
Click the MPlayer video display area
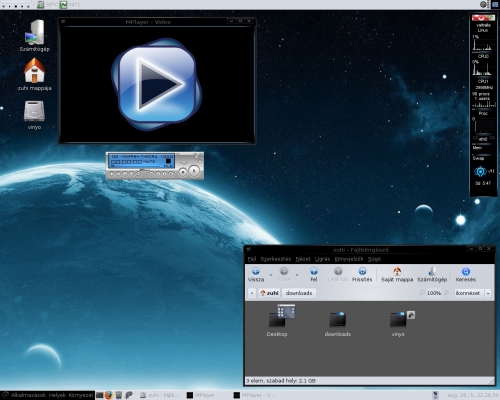click(157, 84)
